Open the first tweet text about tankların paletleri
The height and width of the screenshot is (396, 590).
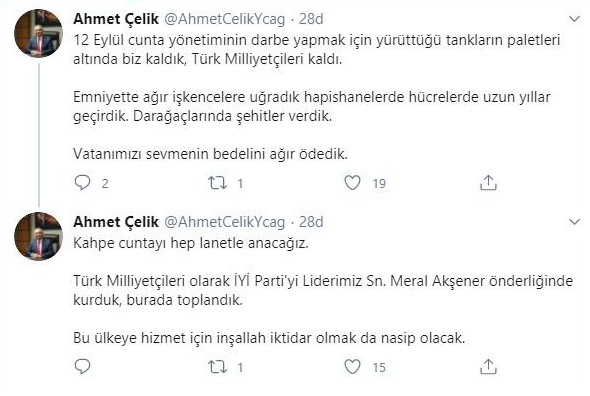[317, 97]
